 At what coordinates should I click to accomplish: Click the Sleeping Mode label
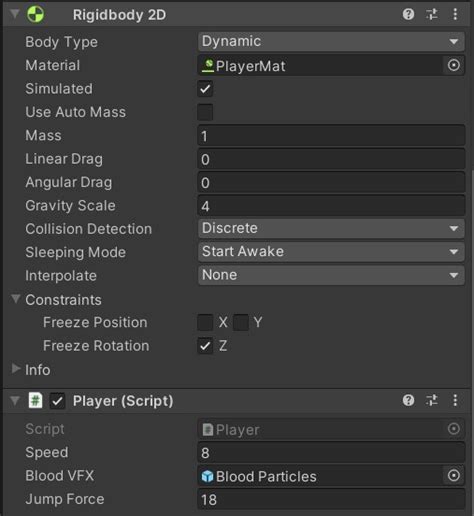point(76,253)
